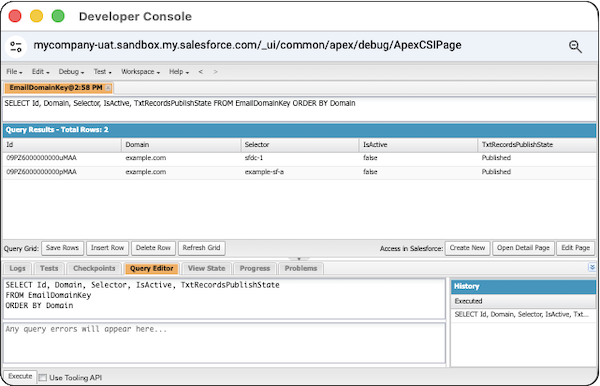This screenshot has height=386, width=600.
Task: Select the example-sf-a selector cell
Action: [x=300, y=172]
